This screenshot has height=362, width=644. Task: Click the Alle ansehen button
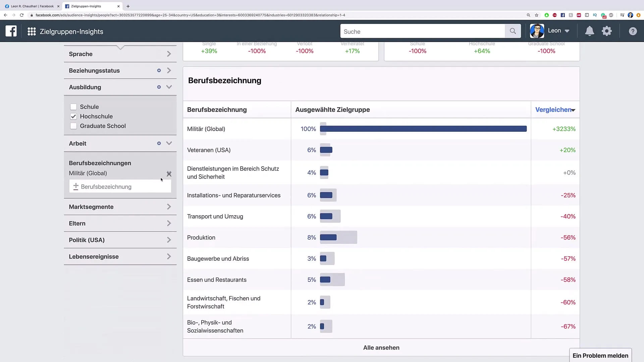381,347
